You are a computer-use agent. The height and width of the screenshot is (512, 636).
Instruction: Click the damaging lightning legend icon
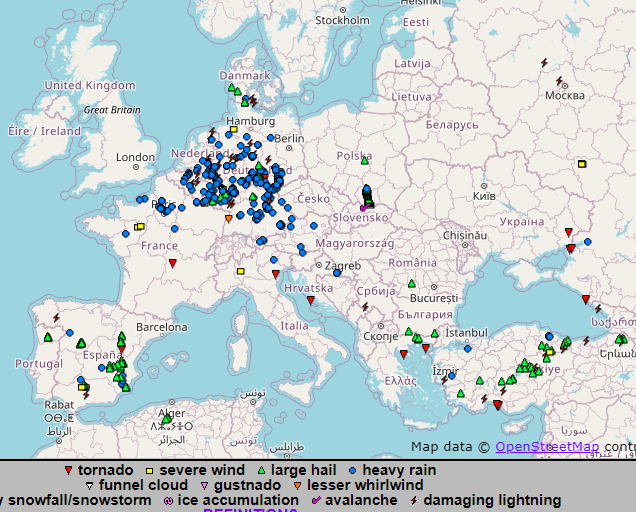point(414,501)
